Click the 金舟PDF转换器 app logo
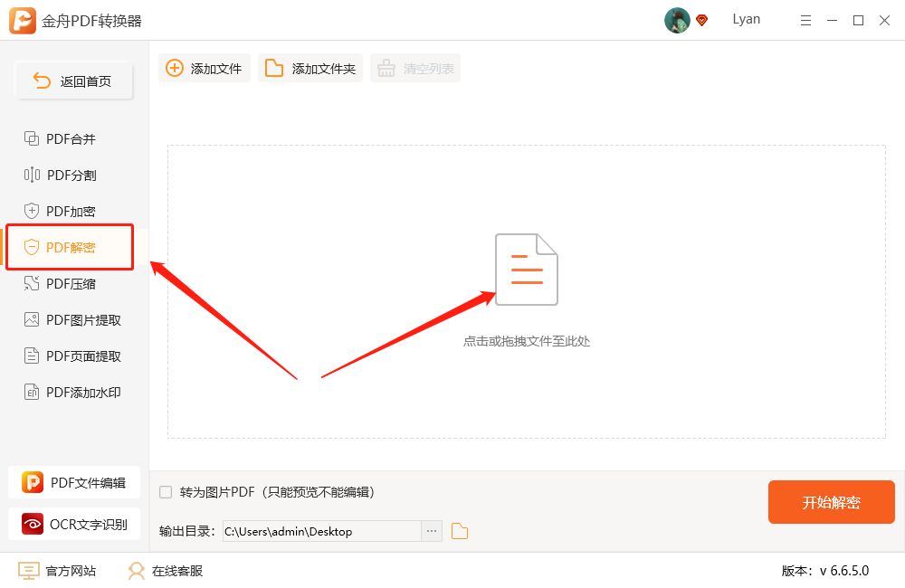This screenshot has height=588, width=905. pyautogui.click(x=23, y=21)
